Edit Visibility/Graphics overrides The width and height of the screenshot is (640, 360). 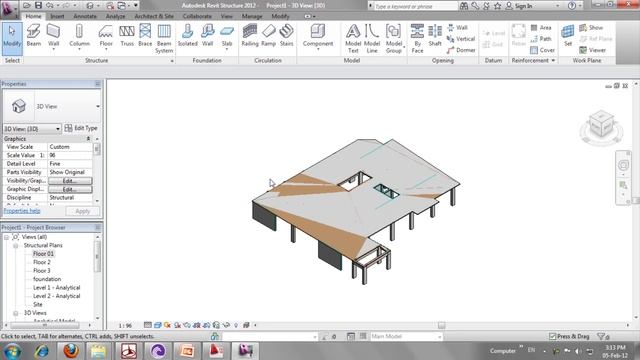point(70,181)
